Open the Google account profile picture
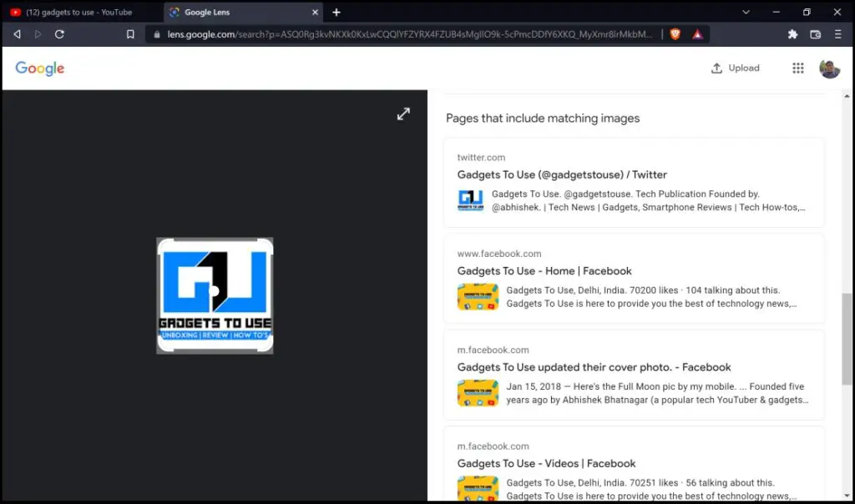The height and width of the screenshot is (504, 855). click(x=829, y=68)
